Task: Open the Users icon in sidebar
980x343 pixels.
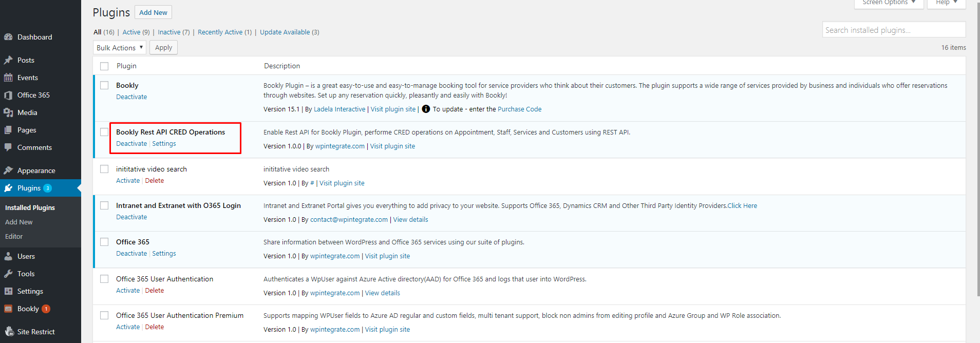Action: pos(8,256)
